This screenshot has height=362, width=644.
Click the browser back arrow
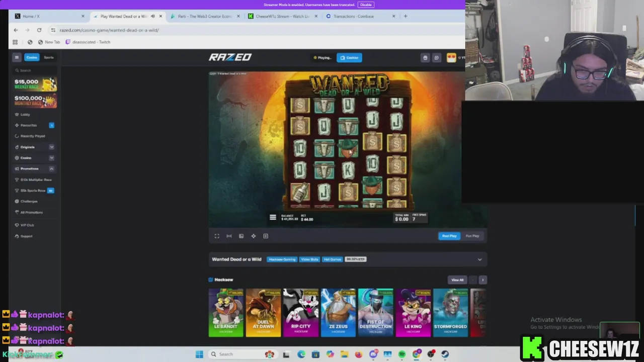(x=16, y=30)
